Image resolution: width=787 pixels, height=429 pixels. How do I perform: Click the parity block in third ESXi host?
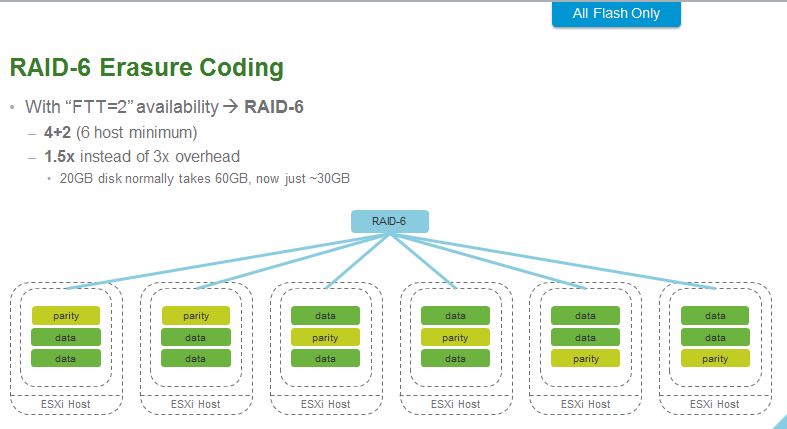[325, 337]
